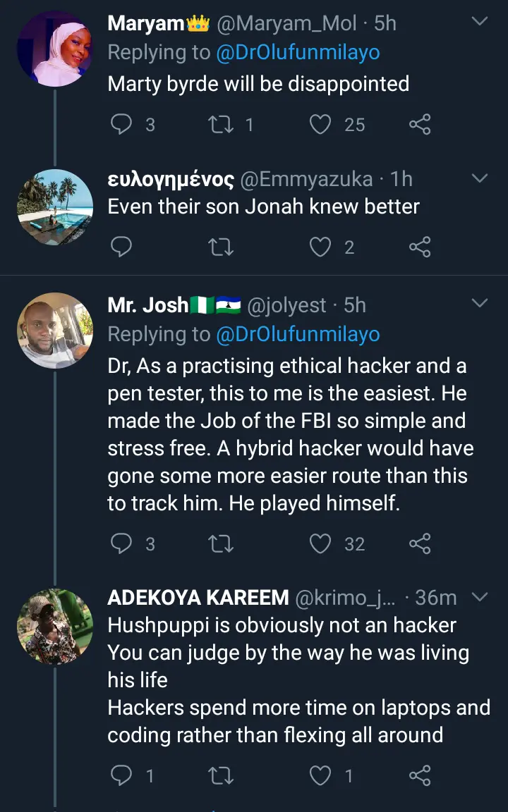Image resolution: width=508 pixels, height=812 pixels.
Task: Retweet Maryam's tweet
Action: click(222, 125)
